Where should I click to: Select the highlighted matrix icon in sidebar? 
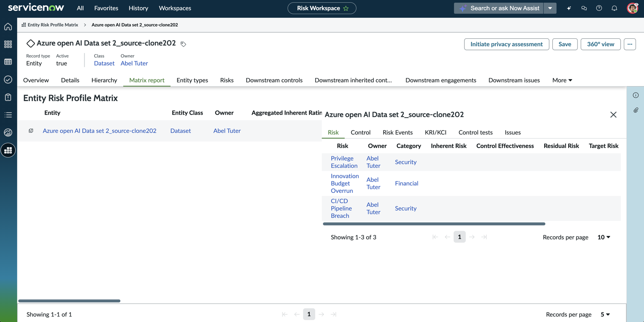[8, 151]
